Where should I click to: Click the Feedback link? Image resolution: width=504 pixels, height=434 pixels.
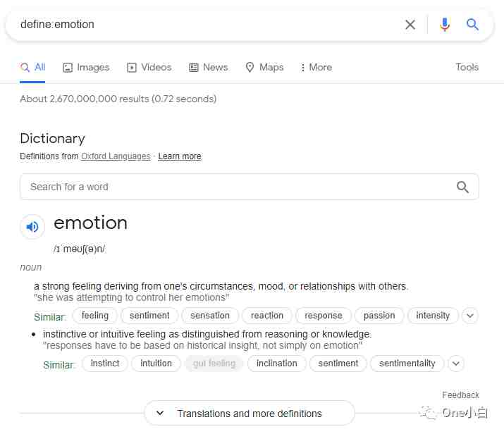tap(460, 395)
